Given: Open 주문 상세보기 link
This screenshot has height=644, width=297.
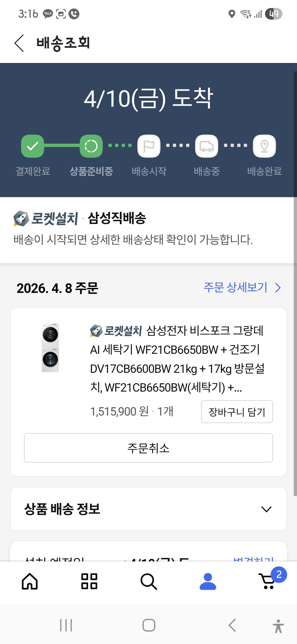Looking at the screenshot, I should click(242, 288).
